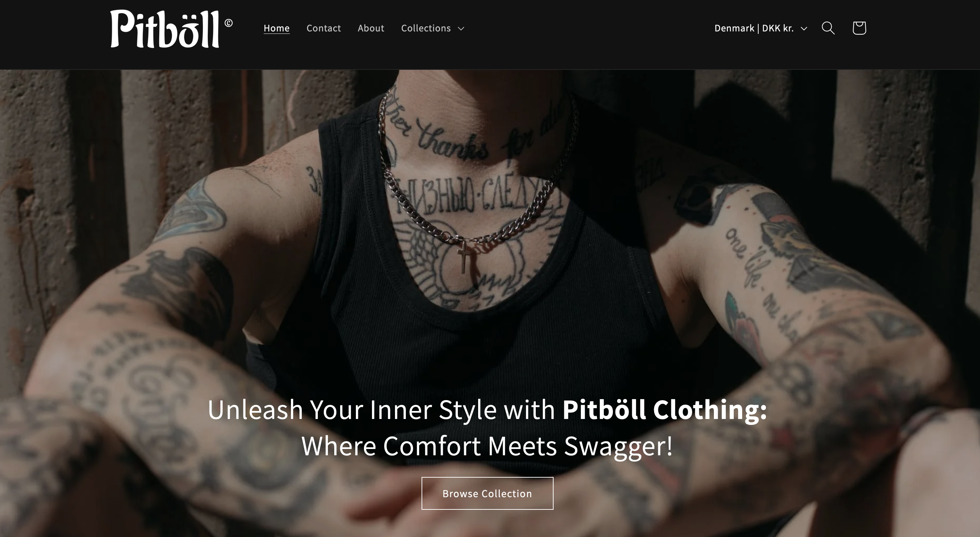This screenshot has height=537, width=980.
Task: Go to the Home page link
Action: 277,28
